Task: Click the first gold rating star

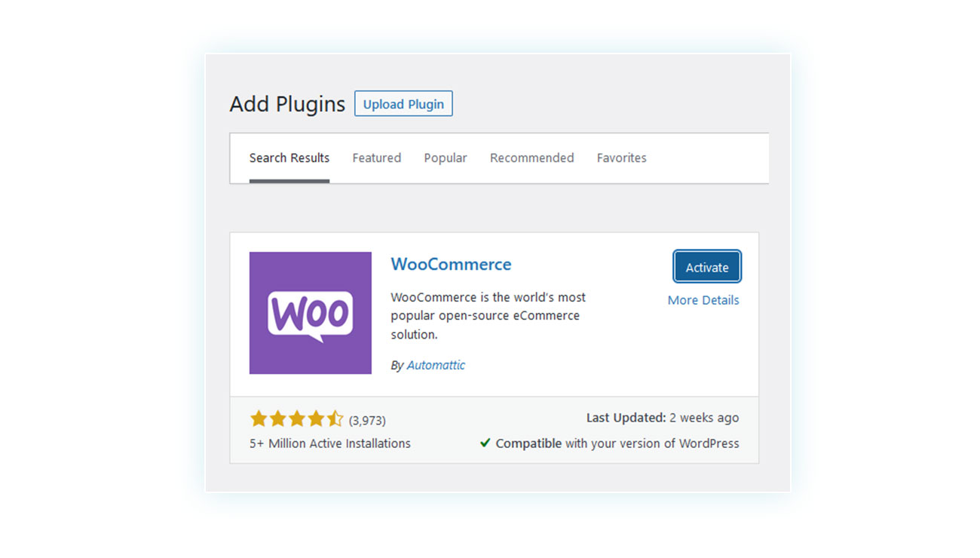Action: pyautogui.click(x=259, y=418)
